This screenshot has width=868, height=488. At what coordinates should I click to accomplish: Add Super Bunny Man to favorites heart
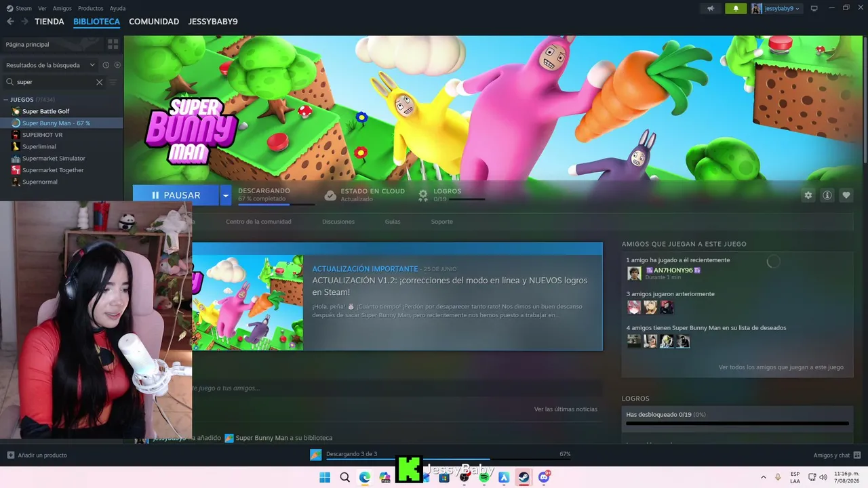pos(846,195)
